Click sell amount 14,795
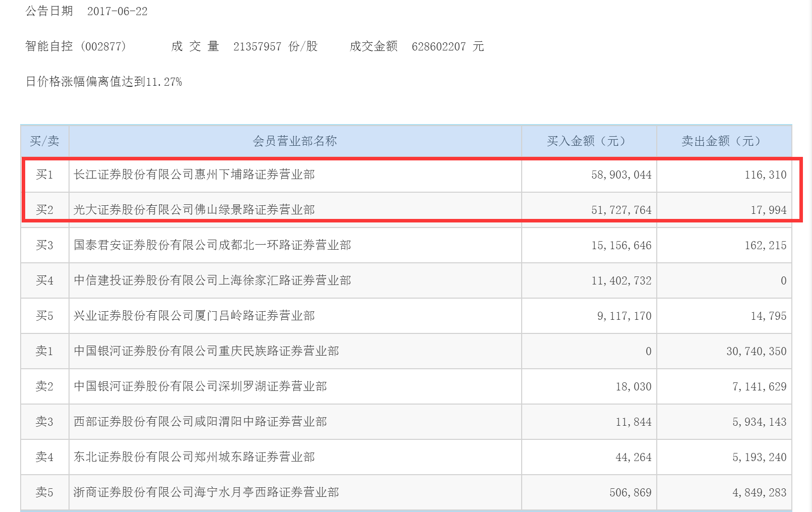The image size is (812, 512). click(769, 316)
